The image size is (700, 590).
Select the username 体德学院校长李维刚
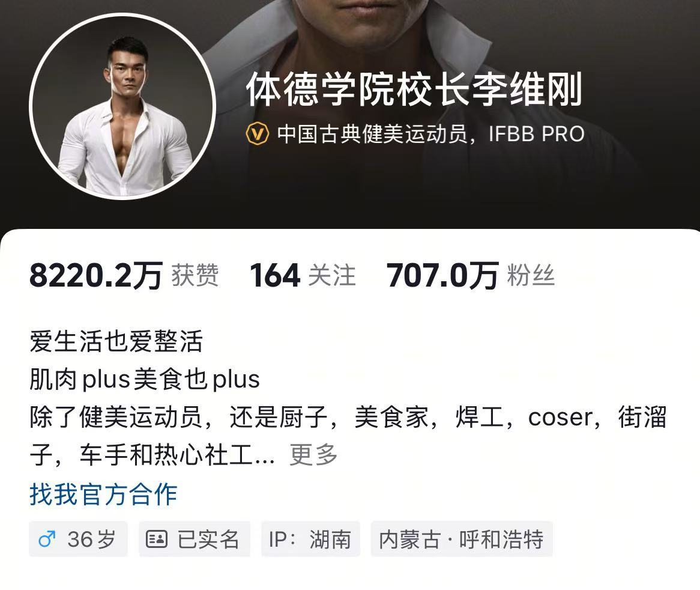coord(414,90)
